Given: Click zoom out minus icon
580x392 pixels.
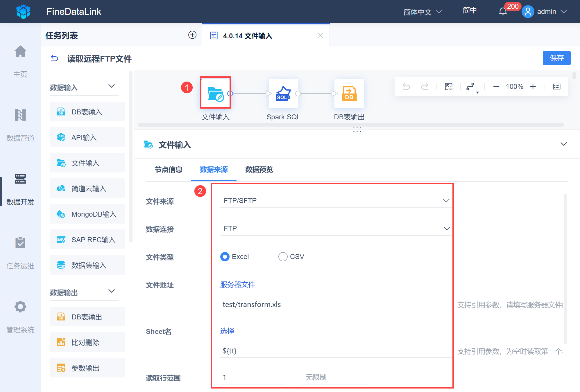Looking at the screenshot, I should [496, 87].
